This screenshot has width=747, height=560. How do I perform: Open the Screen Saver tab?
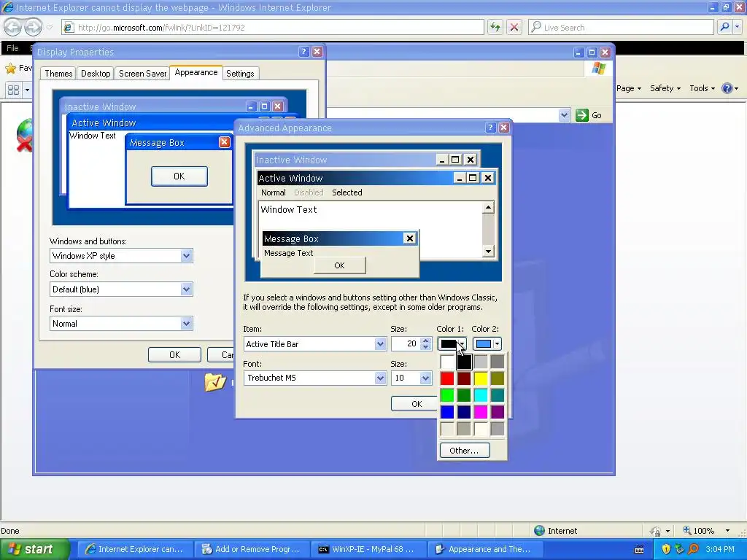click(x=142, y=74)
